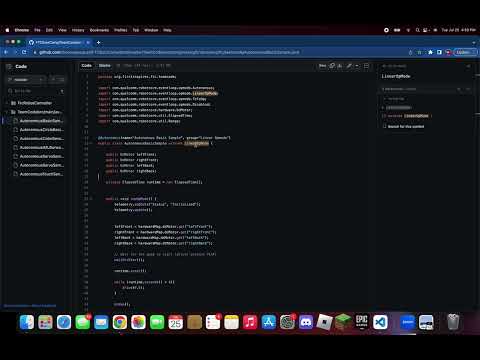The height and width of the screenshot is (360, 480).
Task: Copy raw file contents icon
Action: pyautogui.click(x=332, y=66)
